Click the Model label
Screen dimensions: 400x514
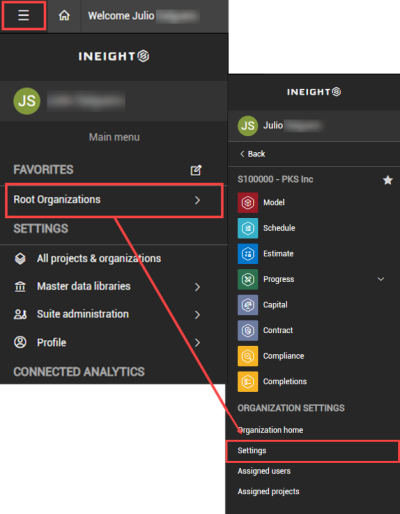[274, 202]
